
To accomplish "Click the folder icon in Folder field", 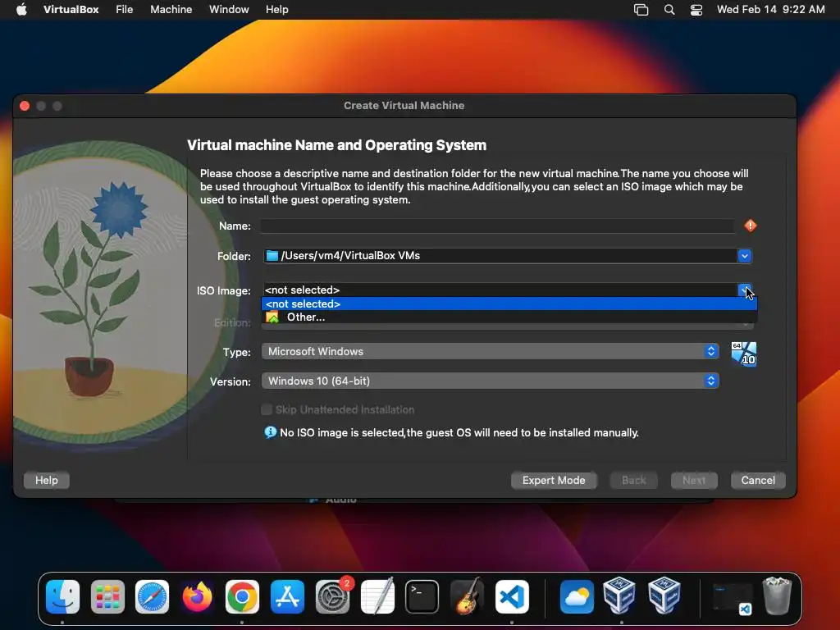I will pos(272,256).
